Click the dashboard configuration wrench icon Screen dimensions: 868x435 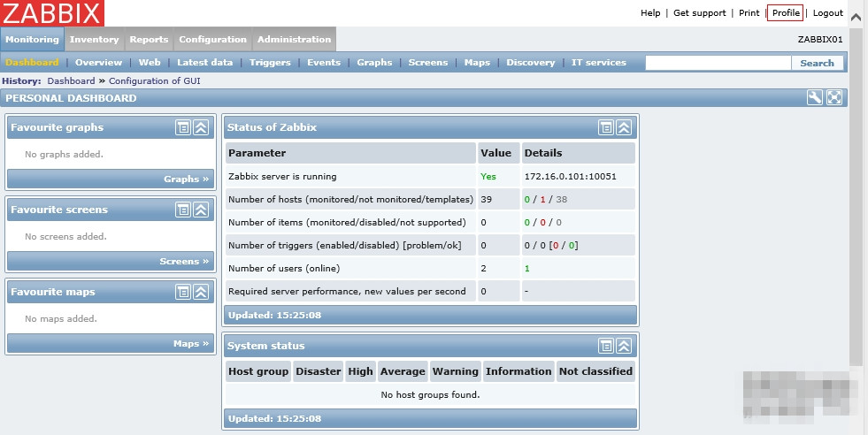click(815, 98)
